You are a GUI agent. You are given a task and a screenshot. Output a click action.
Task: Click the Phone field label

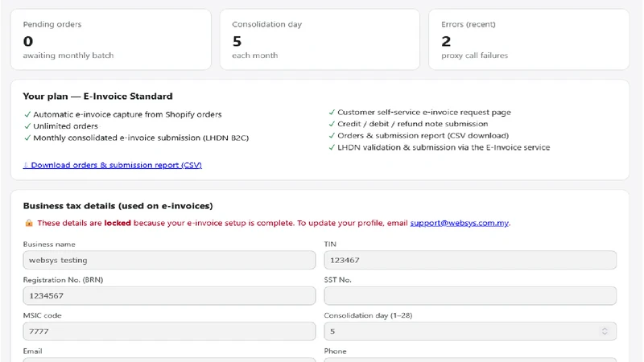[x=335, y=352]
